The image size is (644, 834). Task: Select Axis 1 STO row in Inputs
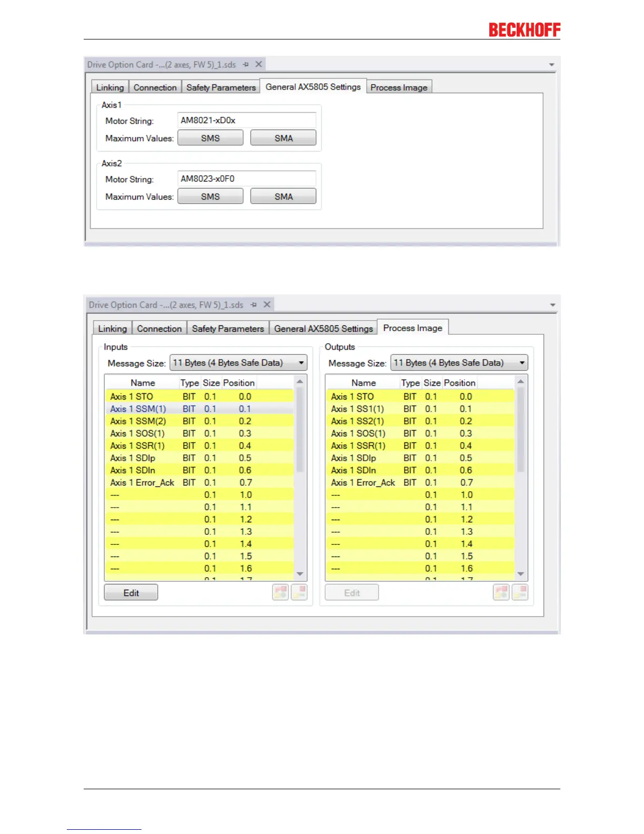199,396
